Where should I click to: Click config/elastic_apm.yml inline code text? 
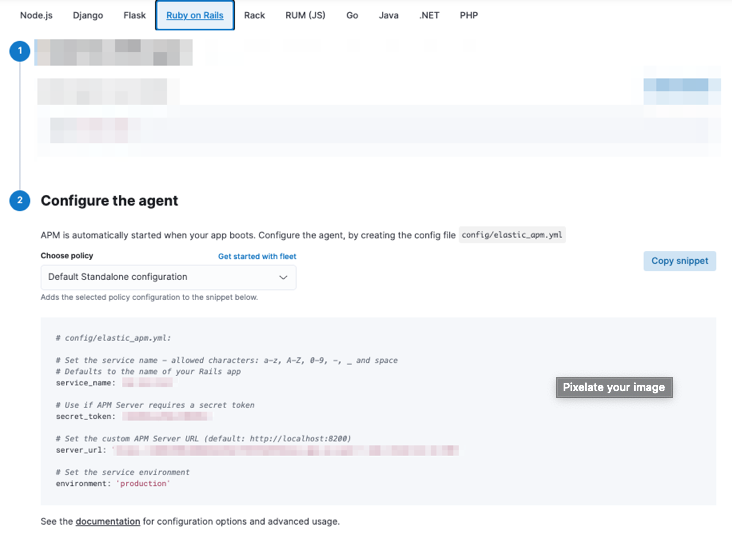512,235
